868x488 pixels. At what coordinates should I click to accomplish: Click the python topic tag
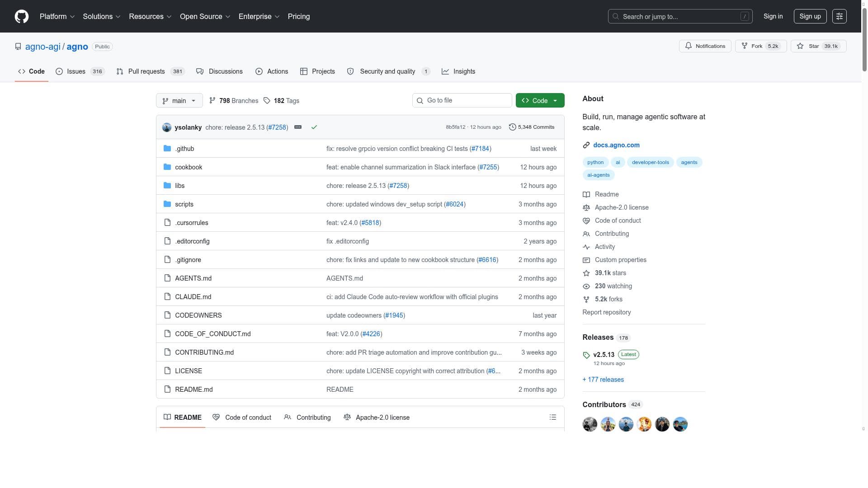pos(595,162)
